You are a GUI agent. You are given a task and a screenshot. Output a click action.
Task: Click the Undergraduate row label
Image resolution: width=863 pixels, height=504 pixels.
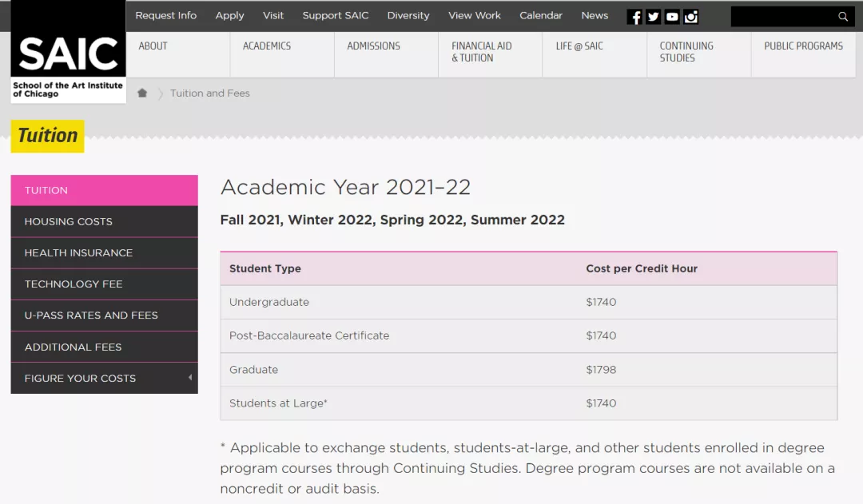[269, 302]
